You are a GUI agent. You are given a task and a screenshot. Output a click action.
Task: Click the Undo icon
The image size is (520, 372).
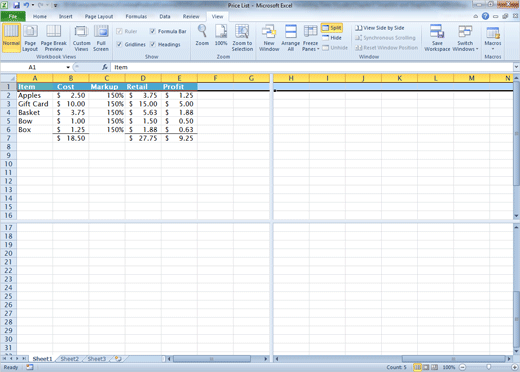click(26, 5)
